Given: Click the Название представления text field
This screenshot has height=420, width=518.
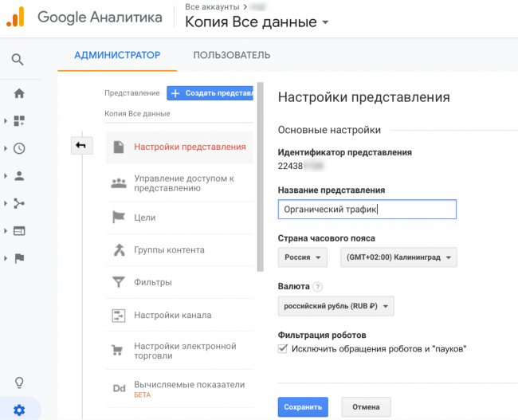Looking at the screenshot, I should 367,210.
